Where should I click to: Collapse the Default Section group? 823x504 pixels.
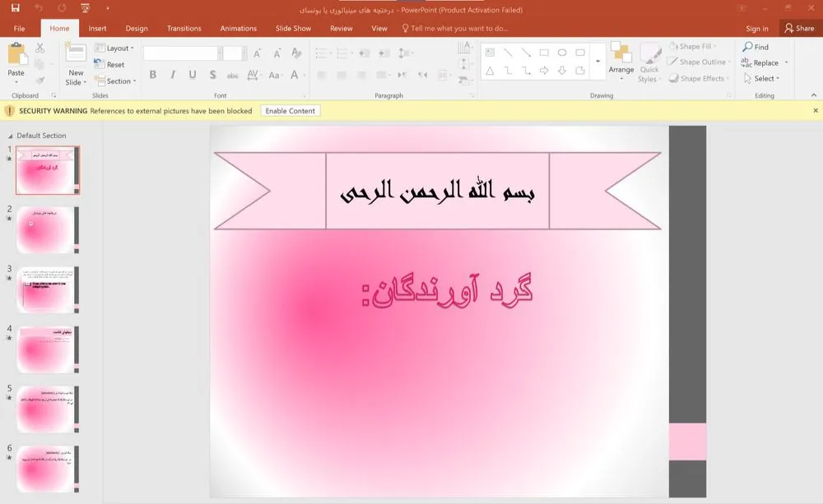point(10,136)
